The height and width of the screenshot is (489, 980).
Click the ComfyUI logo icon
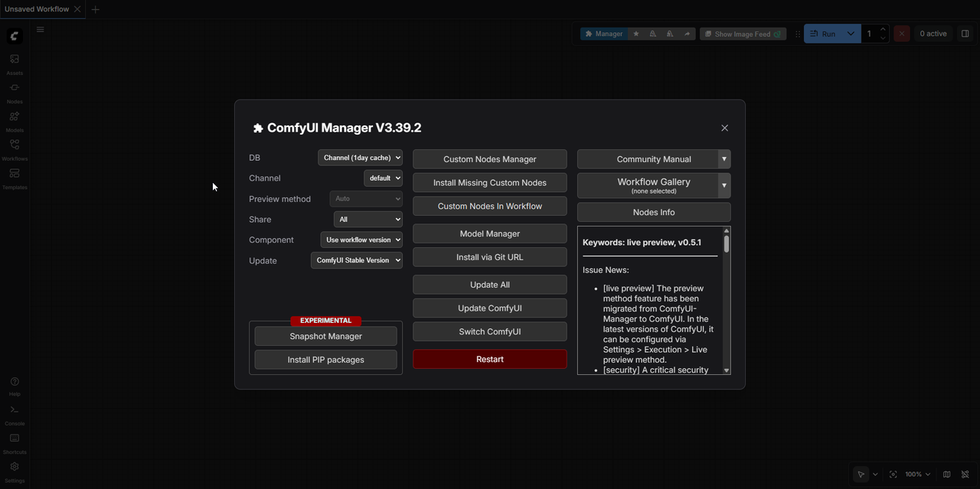tap(15, 36)
